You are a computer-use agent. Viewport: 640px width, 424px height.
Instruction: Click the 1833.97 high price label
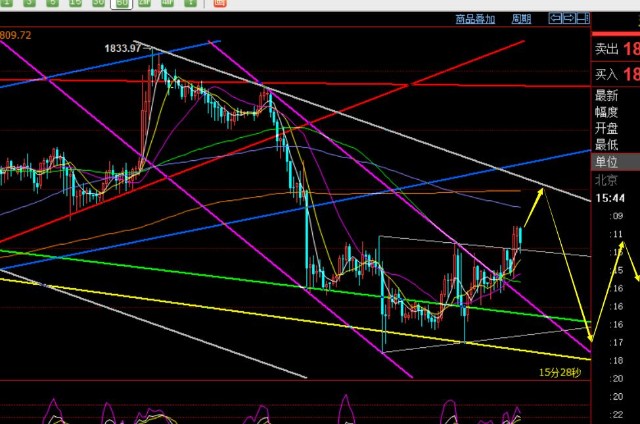[x=126, y=47]
